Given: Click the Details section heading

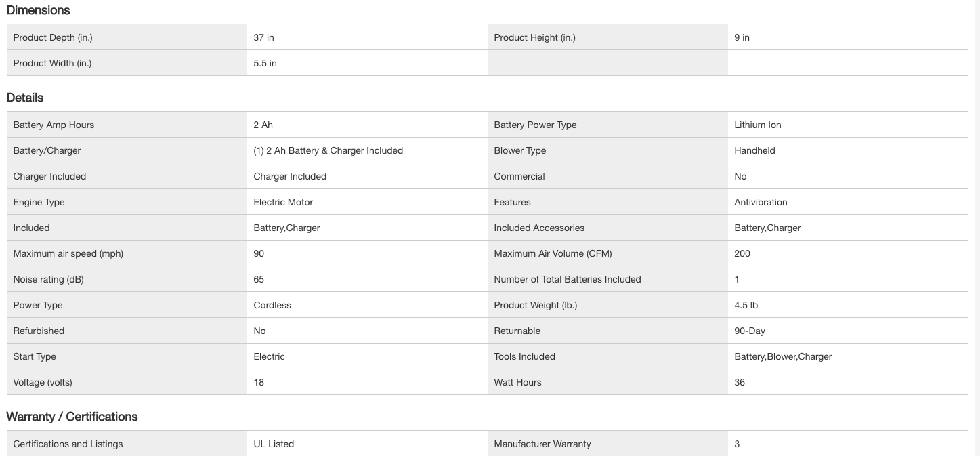Looking at the screenshot, I should click(25, 98).
